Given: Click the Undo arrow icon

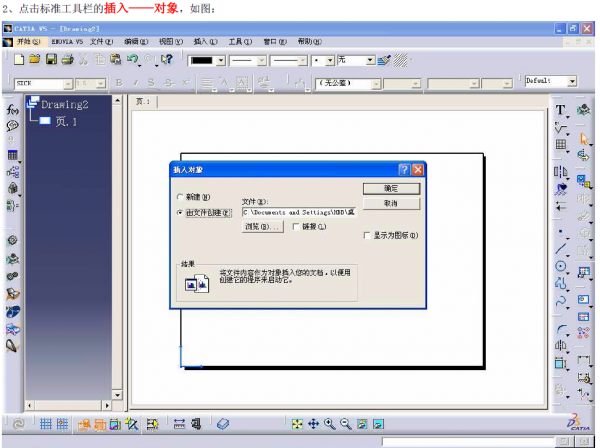Looking at the screenshot, I should (x=132, y=59).
